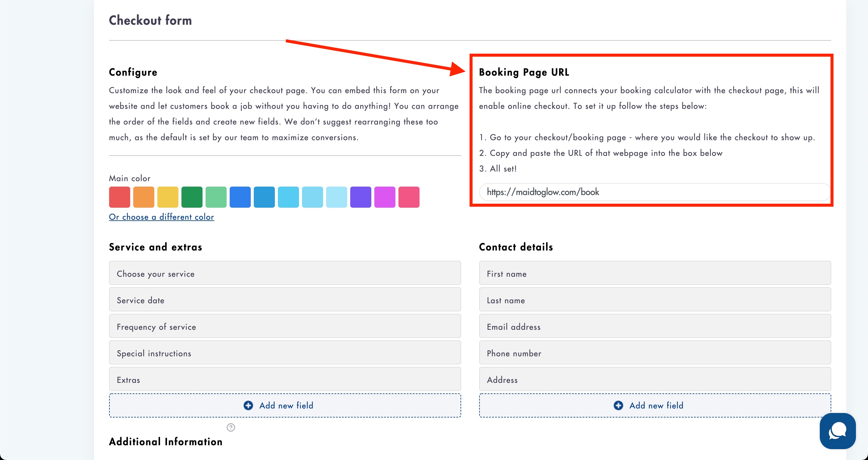
Task: Select the yellow main color swatch
Action: coord(168,197)
